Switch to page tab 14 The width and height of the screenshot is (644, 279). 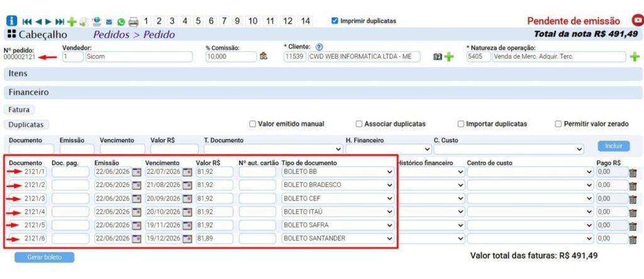tap(305, 21)
